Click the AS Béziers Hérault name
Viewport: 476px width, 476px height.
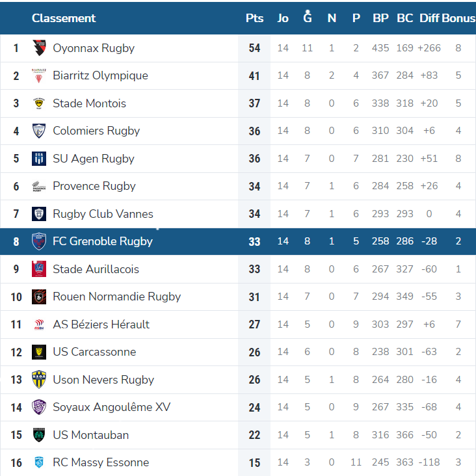101,324
